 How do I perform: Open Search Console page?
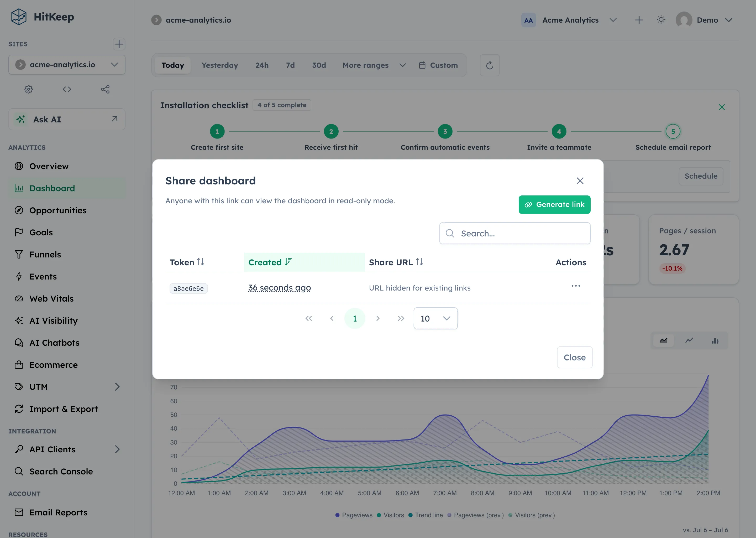tap(67, 472)
